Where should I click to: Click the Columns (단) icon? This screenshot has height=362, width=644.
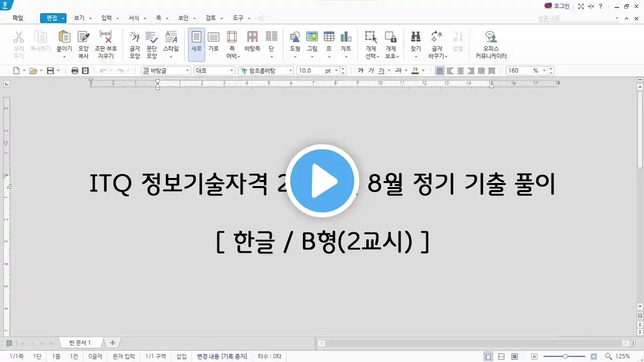tap(271, 38)
